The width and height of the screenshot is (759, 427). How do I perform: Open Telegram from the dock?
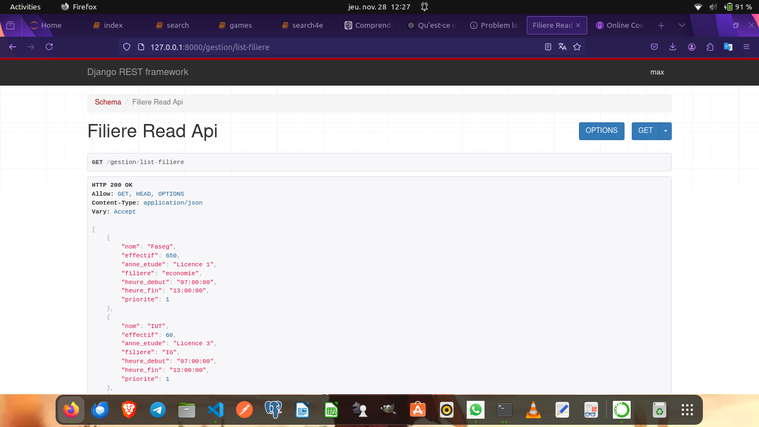pyautogui.click(x=158, y=410)
